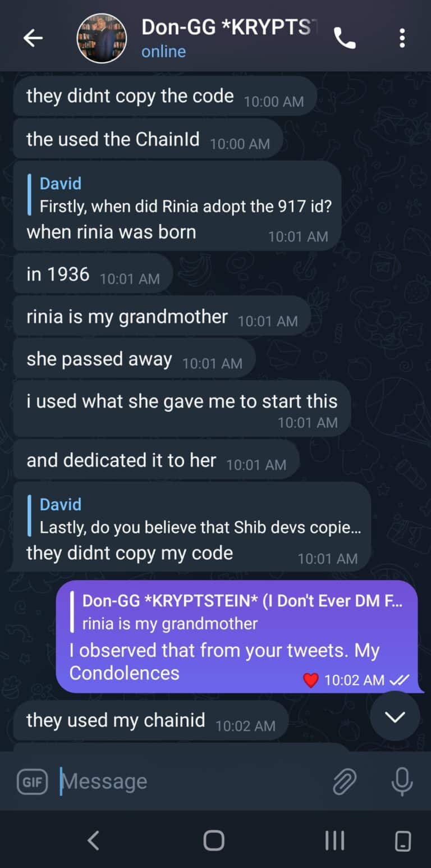Select the 'in 1936' message bubble
The width and height of the screenshot is (431, 868).
click(93, 275)
